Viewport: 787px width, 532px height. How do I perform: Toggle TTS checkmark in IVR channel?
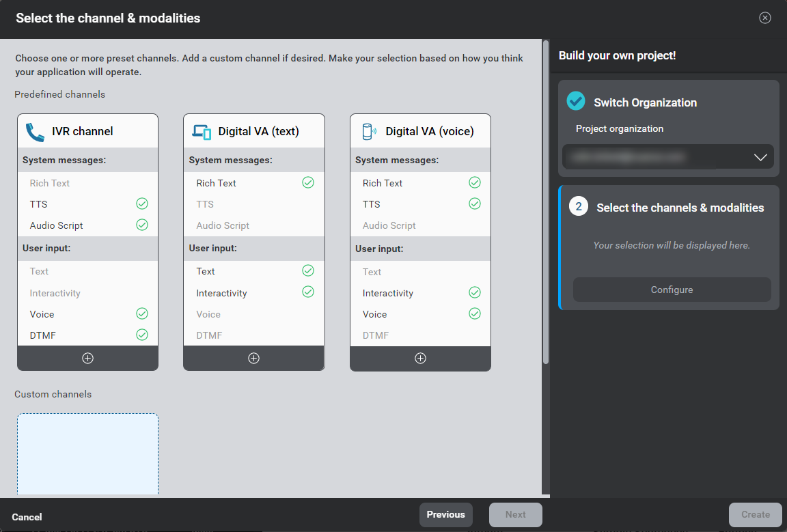point(141,204)
